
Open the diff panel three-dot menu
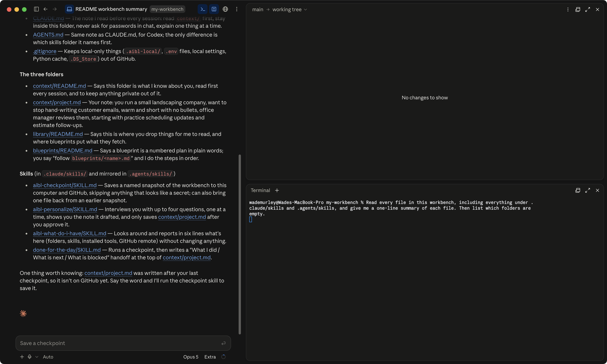pyautogui.click(x=568, y=9)
